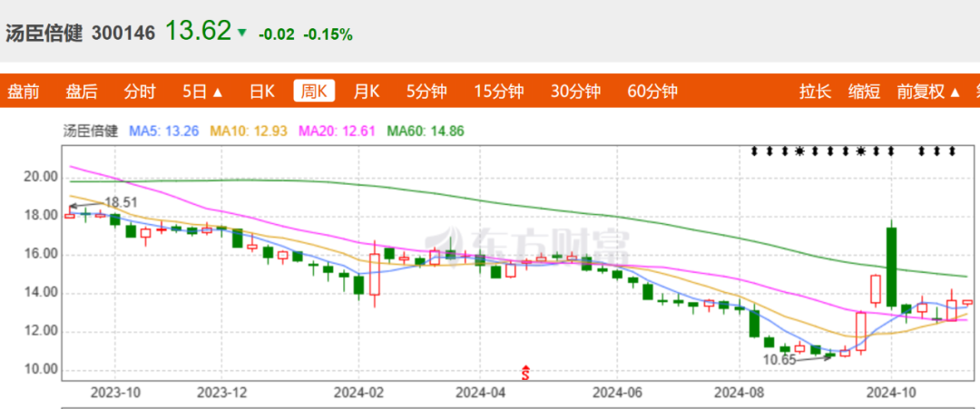980x409 pixels.
Task: Click the 18.51 high price arrow label
Action: point(120,201)
